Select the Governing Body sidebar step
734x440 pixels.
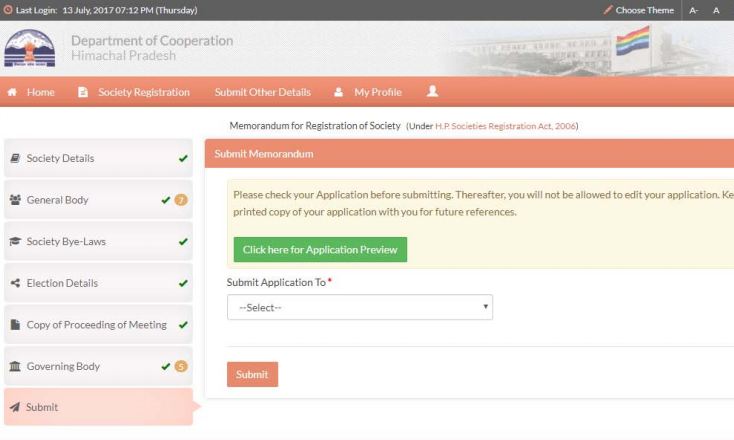click(98, 366)
